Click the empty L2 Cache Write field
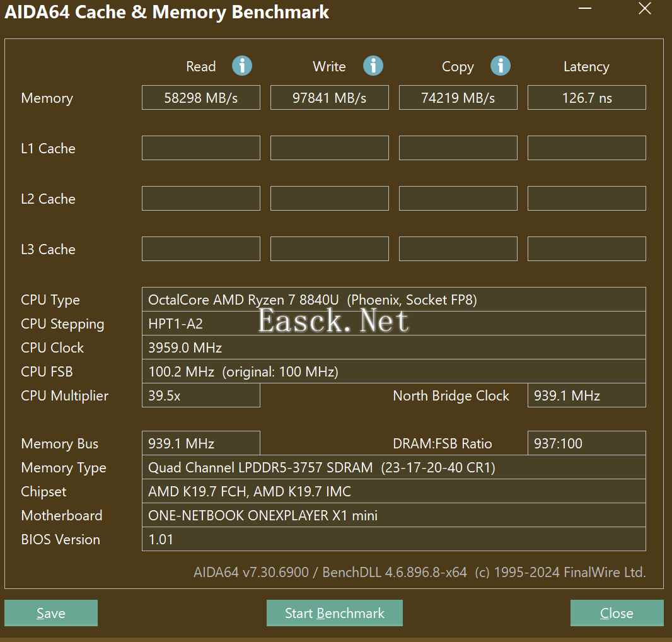672x642 pixels. pos(330,199)
